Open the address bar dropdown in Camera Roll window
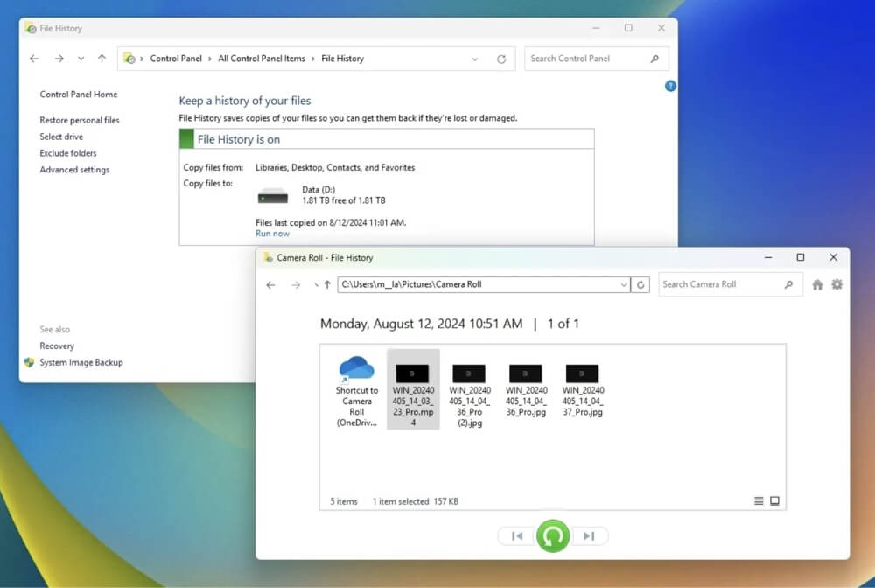This screenshot has width=875, height=588. (x=623, y=284)
